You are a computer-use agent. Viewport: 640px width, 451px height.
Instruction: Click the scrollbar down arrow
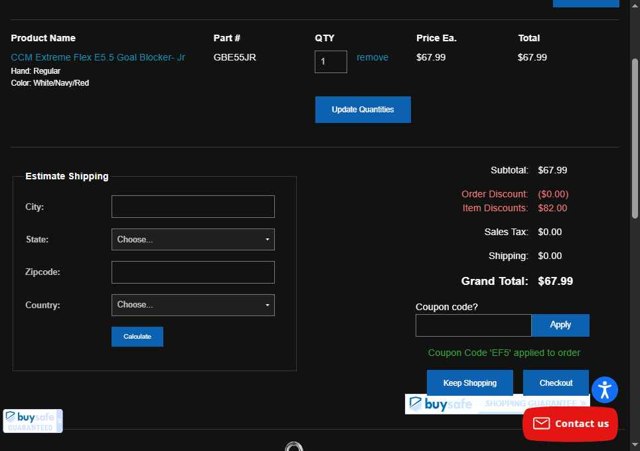pos(635,445)
